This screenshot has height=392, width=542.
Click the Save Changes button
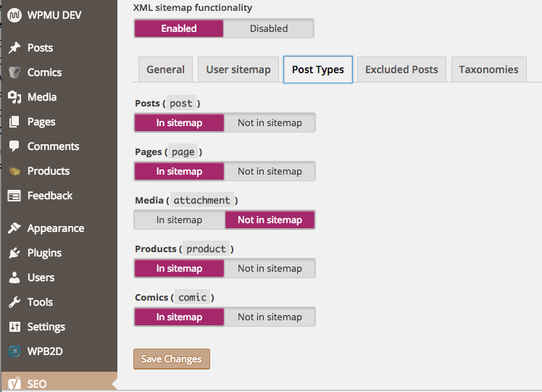click(x=172, y=359)
